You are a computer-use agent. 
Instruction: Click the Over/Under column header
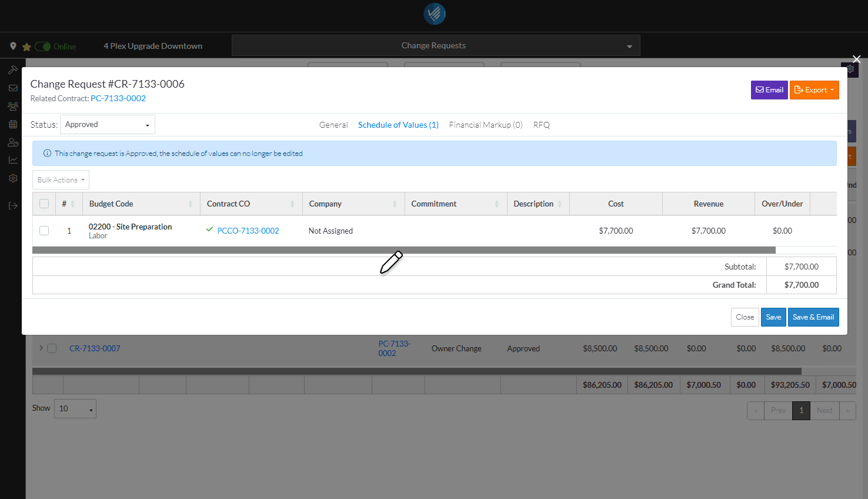coord(783,204)
